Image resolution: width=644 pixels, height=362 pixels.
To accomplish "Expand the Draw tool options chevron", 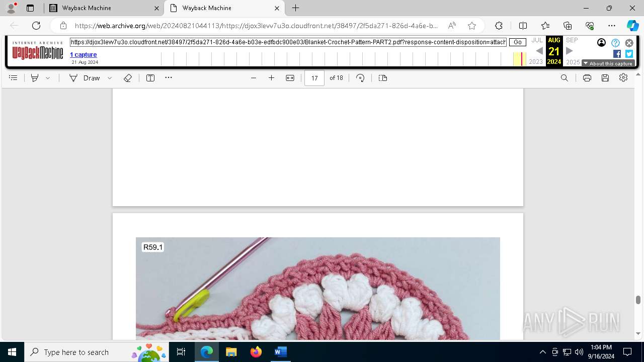I will tap(110, 78).
